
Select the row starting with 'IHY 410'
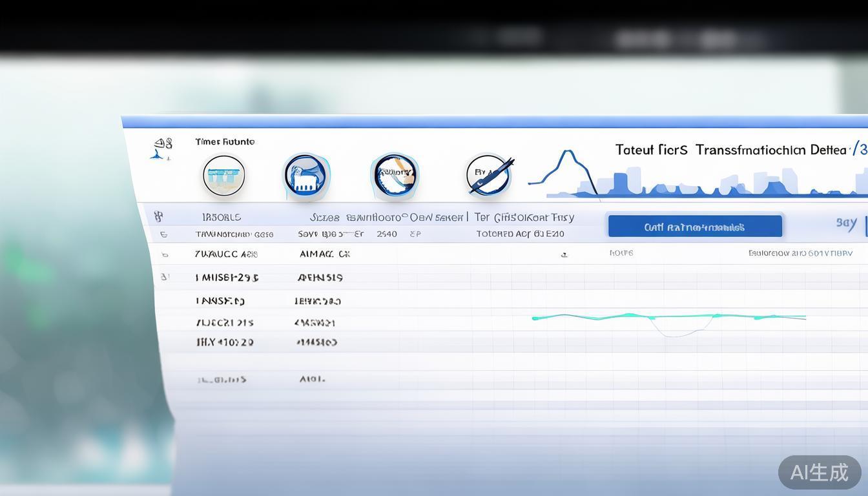pos(225,342)
